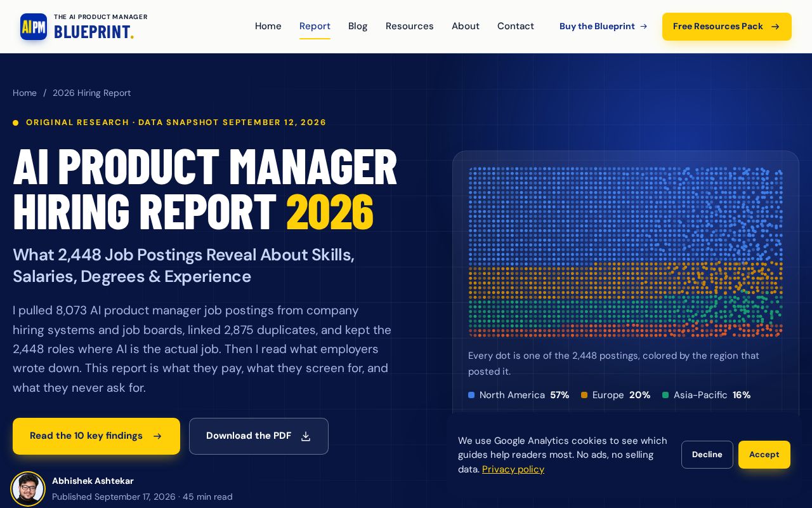The height and width of the screenshot is (508, 812).
Task: Click Abhishek Ashtekar's author avatar
Action: click(28, 489)
